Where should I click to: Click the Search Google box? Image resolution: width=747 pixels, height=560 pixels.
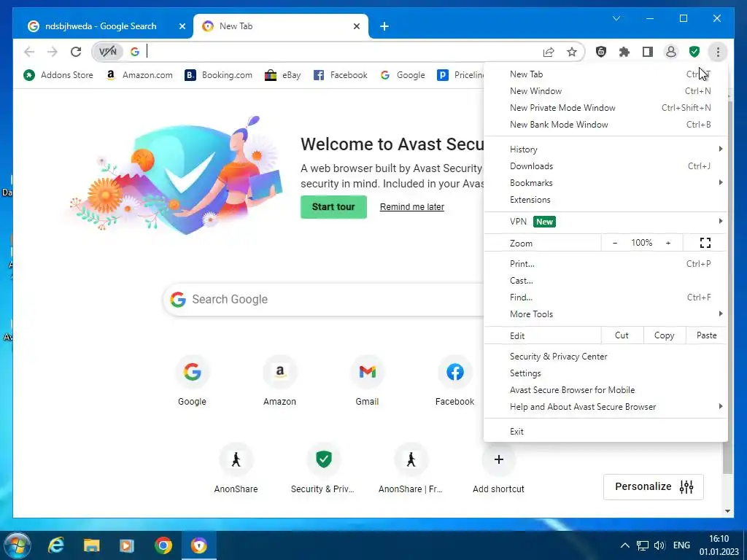click(324, 300)
